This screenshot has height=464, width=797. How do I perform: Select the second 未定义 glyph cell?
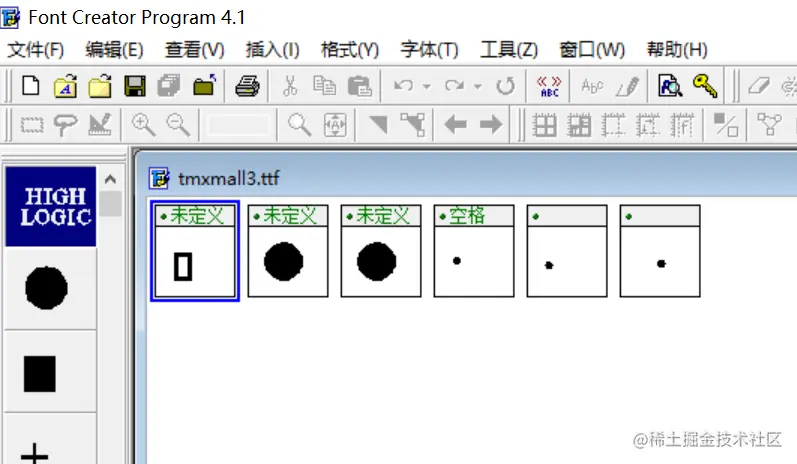(x=288, y=251)
